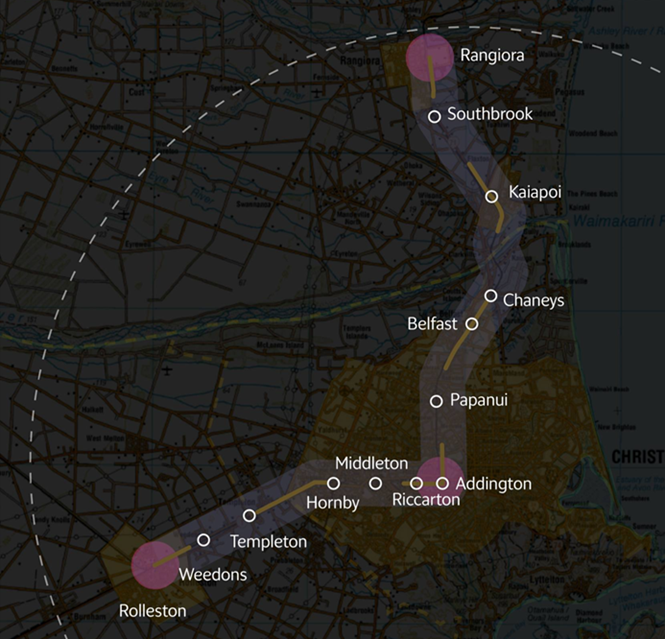
Task: Select the Belfast station circle marker
Action: click(472, 324)
